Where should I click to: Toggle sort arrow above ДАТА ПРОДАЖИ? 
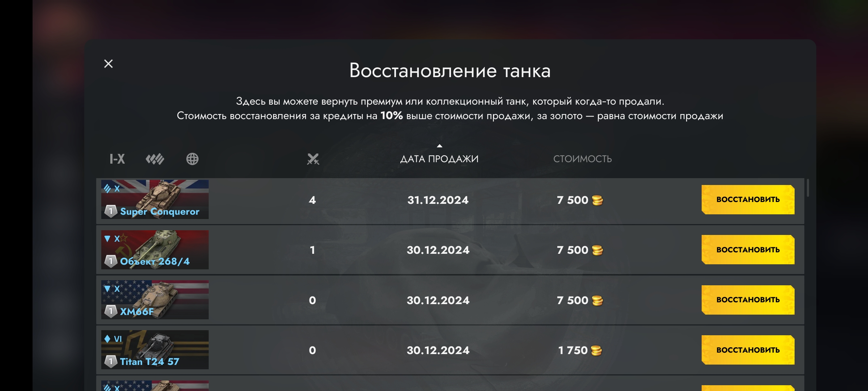point(439,146)
